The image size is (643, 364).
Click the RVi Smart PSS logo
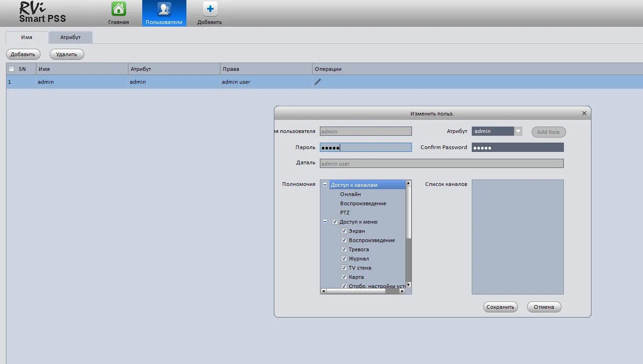click(42, 12)
